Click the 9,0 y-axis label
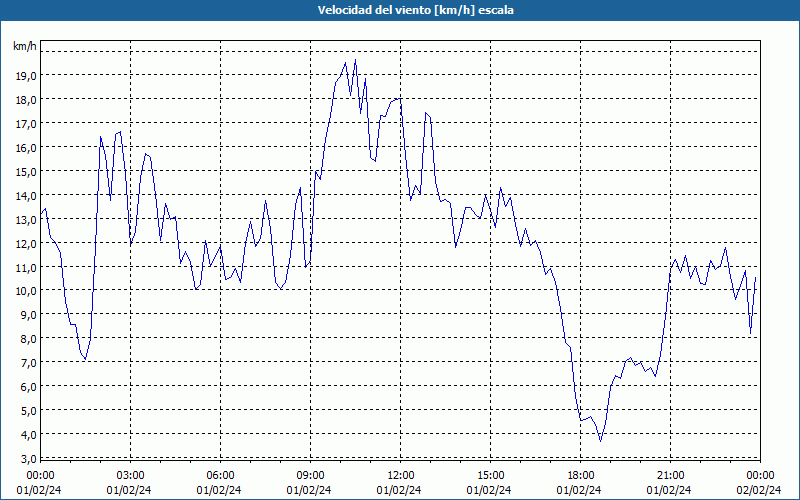The width and height of the screenshot is (800, 500). [28, 315]
